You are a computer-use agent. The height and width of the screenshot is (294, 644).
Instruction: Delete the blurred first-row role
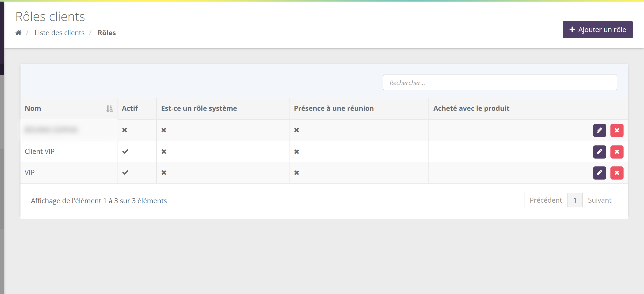[617, 130]
